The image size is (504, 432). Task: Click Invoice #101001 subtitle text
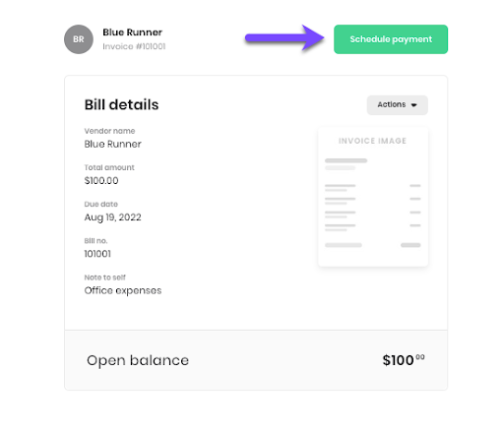pos(134,46)
